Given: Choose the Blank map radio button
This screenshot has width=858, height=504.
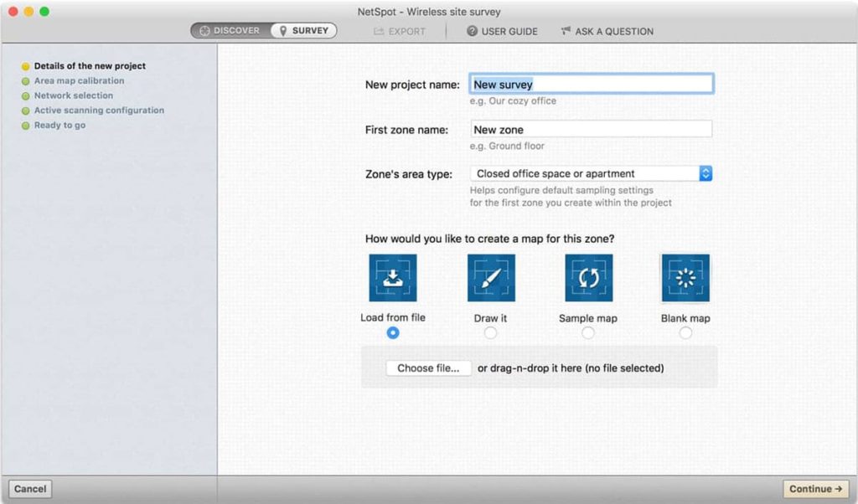Looking at the screenshot, I should 685,333.
